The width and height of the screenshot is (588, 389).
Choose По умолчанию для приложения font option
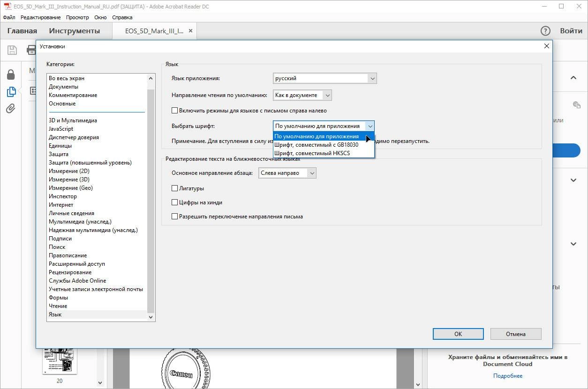click(x=324, y=136)
